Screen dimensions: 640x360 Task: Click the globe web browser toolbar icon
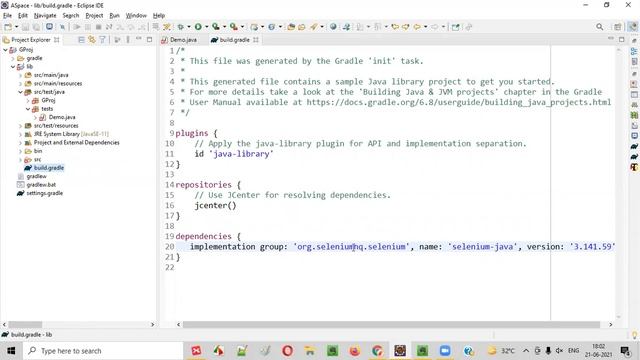(x=333, y=27)
